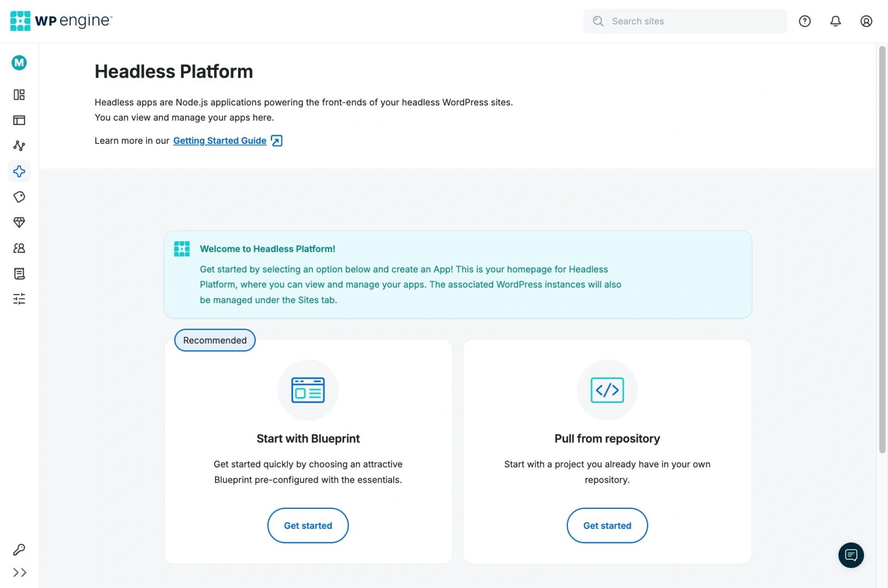Open the user profile menu icon
The width and height of the screenshot is (888, 588).
[x=866, y=21]
